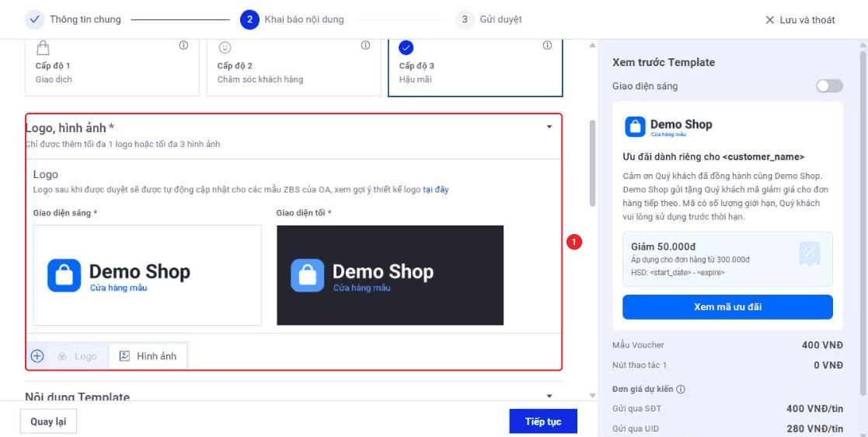Image resolution: width=868 pixels, height=437 pixels.
Task: Click the Giảm 50.000đ voucher card
Action: [727, 259]
